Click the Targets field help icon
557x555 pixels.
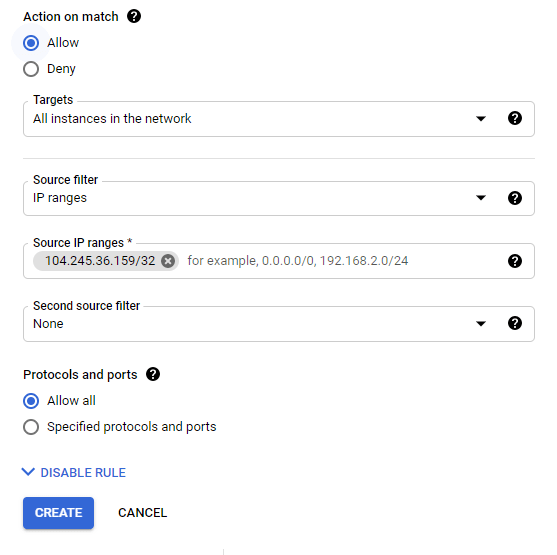515,118
